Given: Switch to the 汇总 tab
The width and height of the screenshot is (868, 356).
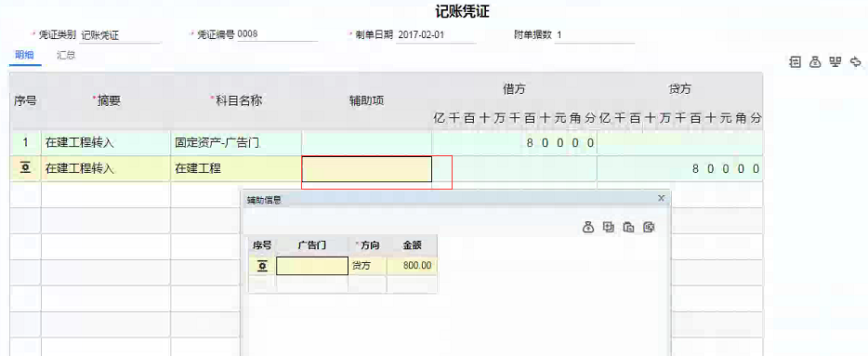Looking at the screenshot, I should click(x=66, y=56).
